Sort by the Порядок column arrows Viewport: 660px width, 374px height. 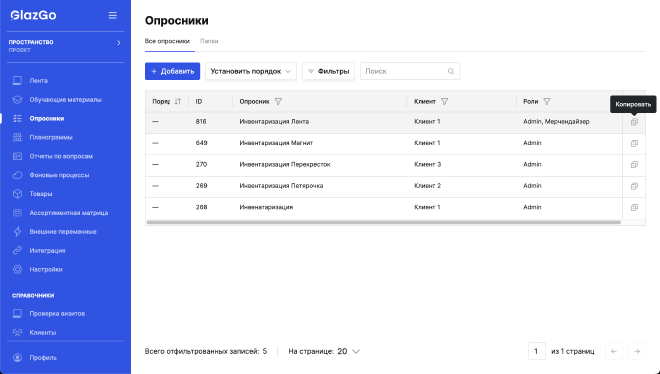pyautogui.click(x=178, y=101)
